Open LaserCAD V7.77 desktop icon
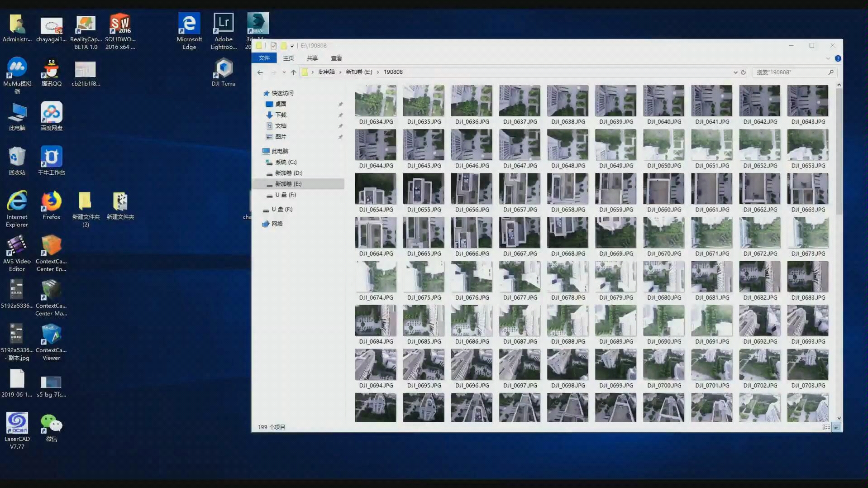The height and width of the screenshot is (488, 868). pyautogui.click(x=17, y=431)
